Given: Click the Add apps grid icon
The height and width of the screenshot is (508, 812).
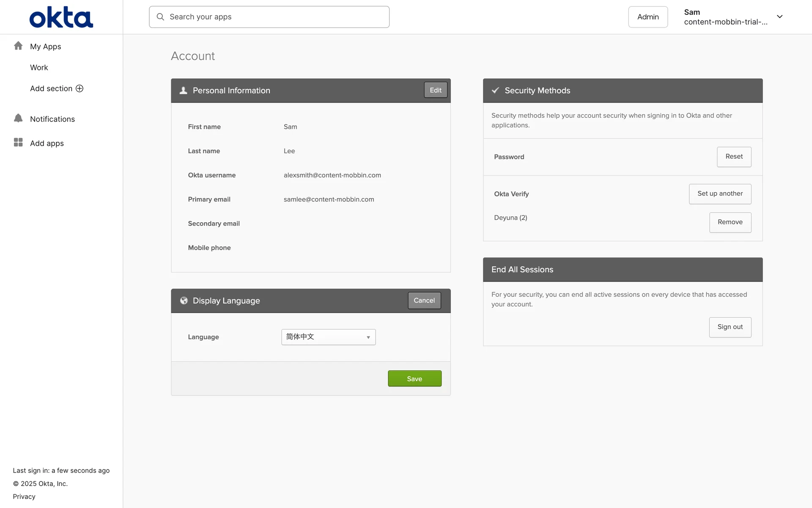Looking at the screenshot, I should 18,142.
